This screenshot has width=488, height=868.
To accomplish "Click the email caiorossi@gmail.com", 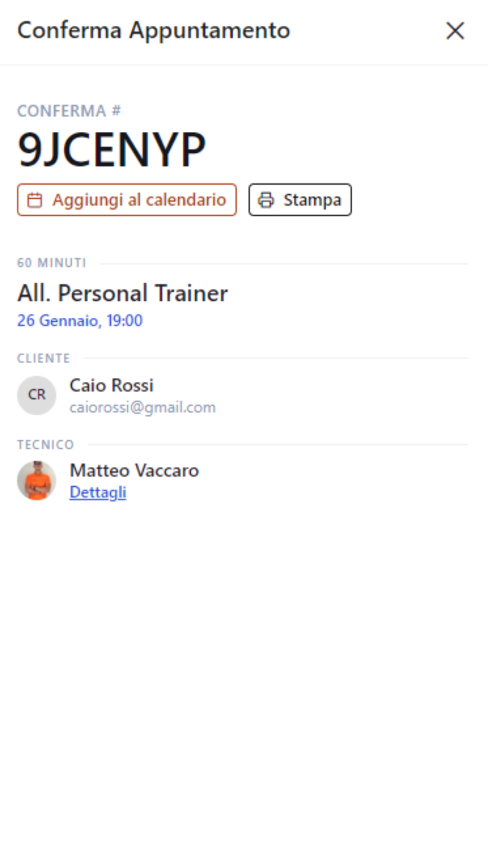I will [142, 407].
